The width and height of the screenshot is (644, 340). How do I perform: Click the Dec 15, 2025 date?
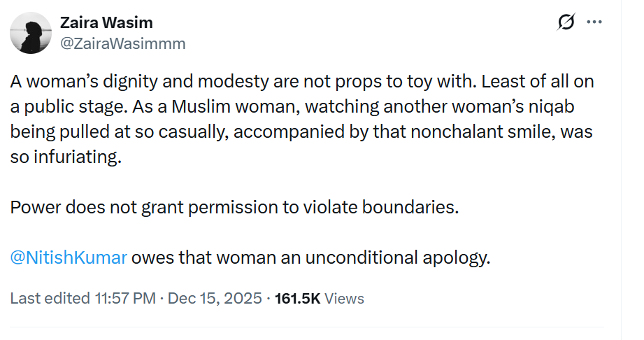pos(215,298)
